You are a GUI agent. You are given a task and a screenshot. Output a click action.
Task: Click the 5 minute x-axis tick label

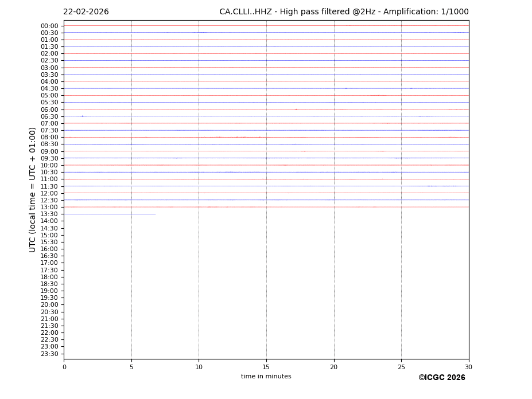pos(131,367)
